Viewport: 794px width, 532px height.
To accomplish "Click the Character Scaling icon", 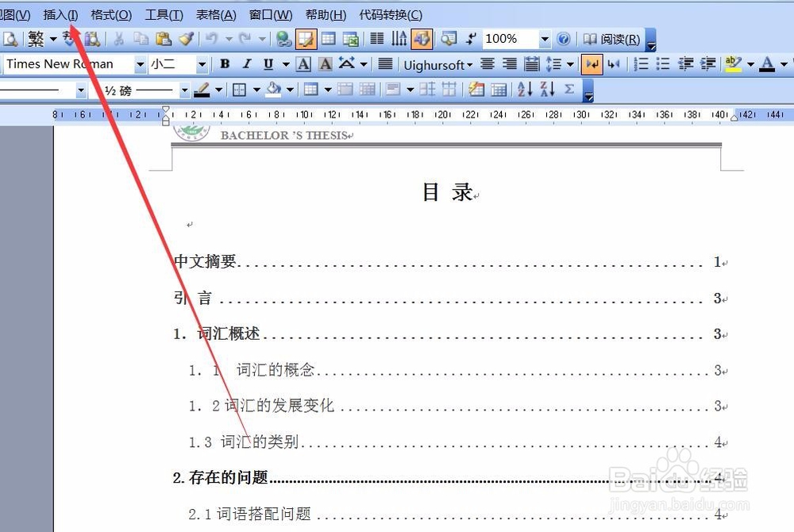I will pyautogui.click(x=346, y=64).
